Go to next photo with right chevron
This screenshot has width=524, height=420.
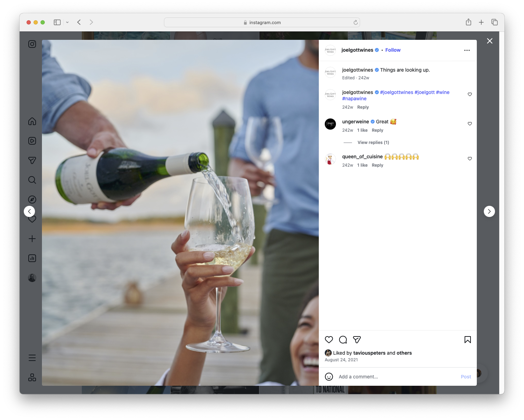[489, 211]
